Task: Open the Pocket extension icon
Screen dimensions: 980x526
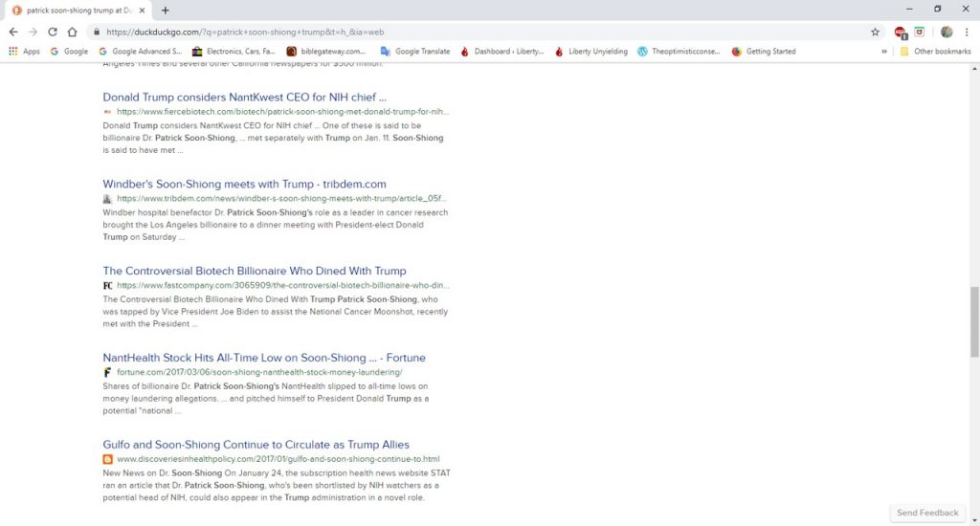Action: point(920,32)
